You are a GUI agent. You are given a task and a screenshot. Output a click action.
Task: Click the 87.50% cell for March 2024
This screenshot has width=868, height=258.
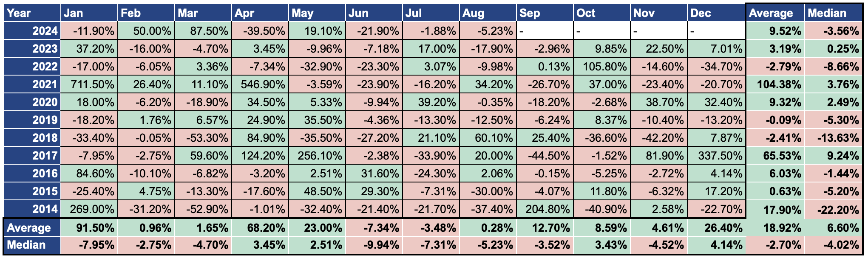(x=203, y=31)
